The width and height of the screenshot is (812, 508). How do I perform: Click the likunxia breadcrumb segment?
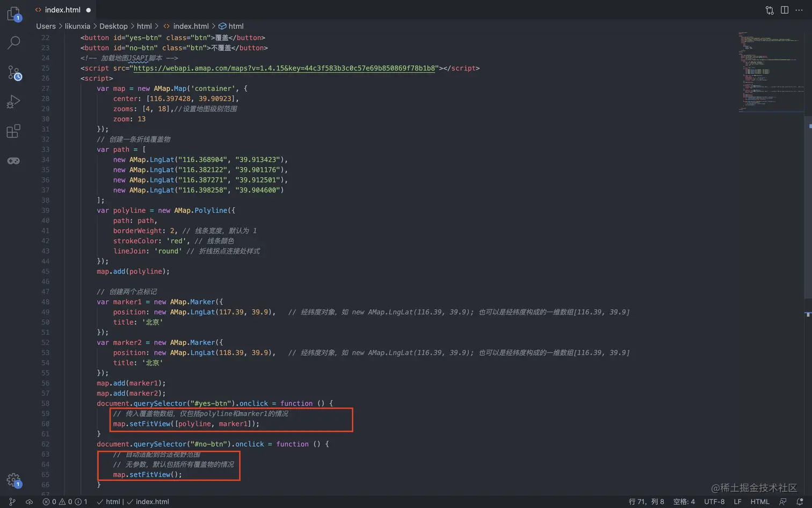[x=77, y=26]
